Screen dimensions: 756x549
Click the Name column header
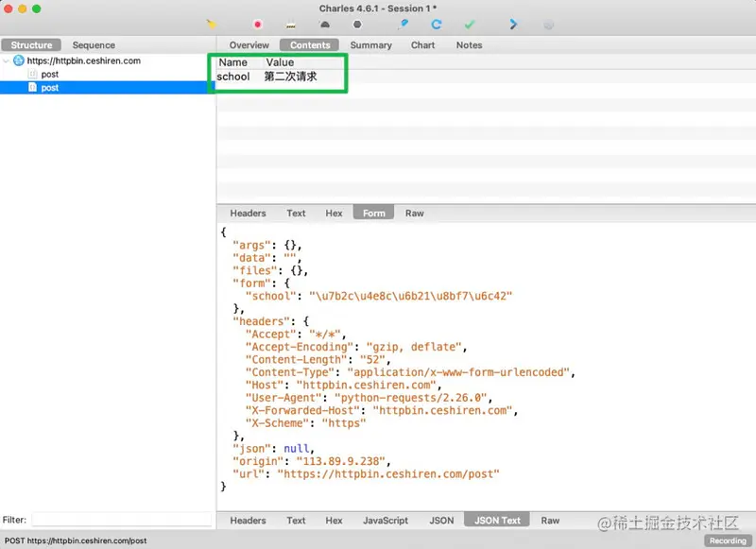tap(232, 62)
